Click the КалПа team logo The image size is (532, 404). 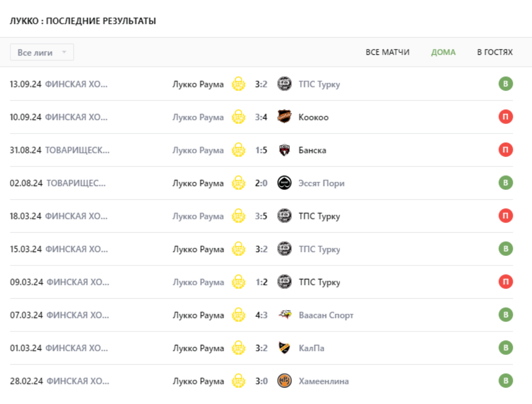(x=284, y=348)
